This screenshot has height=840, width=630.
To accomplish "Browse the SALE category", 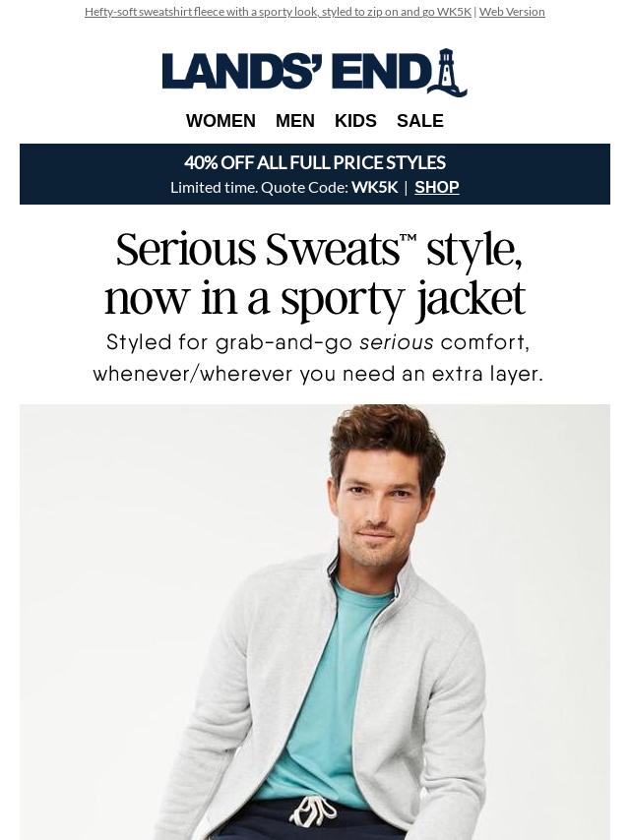I will click(419, 121).
